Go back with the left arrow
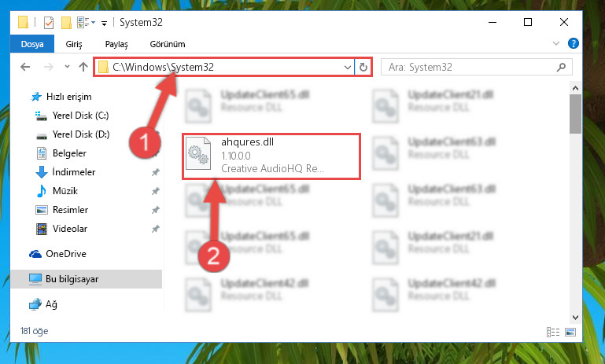 click(25, 67)
